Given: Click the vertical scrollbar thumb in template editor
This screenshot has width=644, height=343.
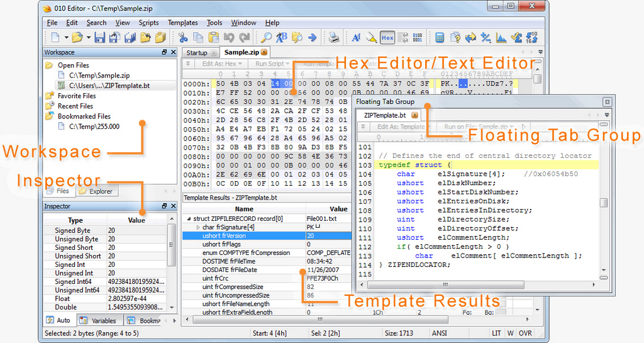Looking at the screenshot, I should tap(603, 203).
